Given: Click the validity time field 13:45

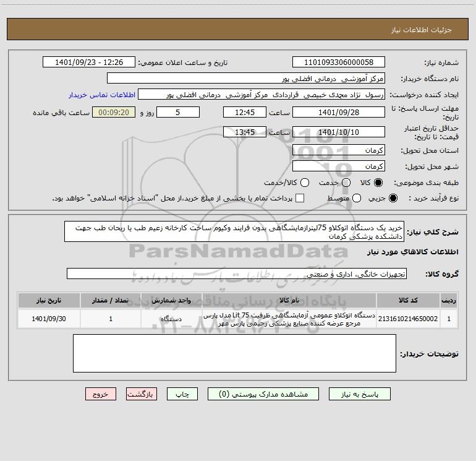Looking at the screenshot, I should click(245, 132).
